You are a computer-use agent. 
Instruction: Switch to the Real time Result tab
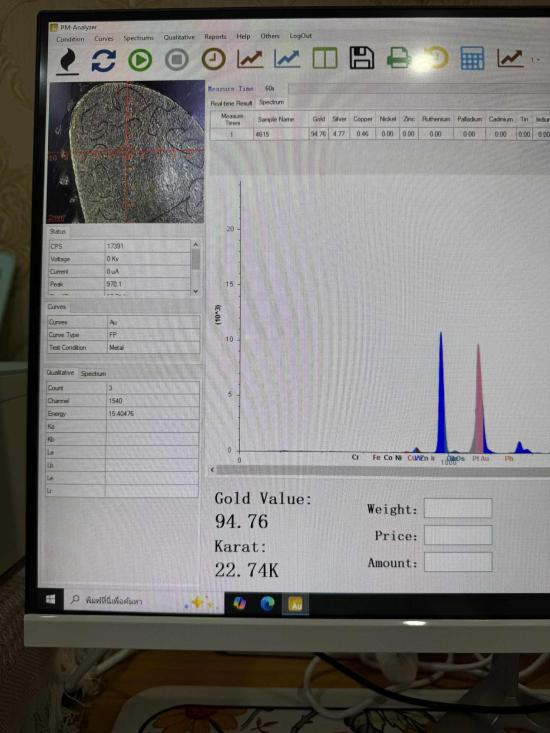point(231,103)
